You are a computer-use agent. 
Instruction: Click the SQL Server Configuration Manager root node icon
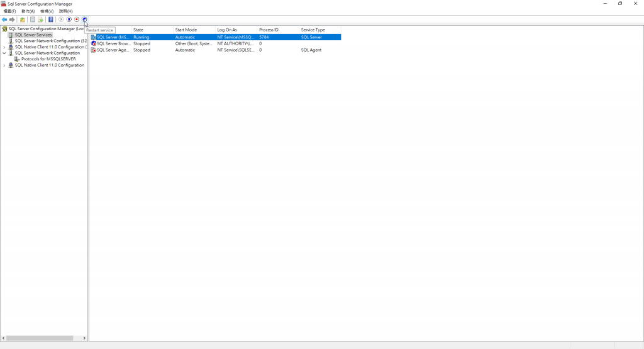pyautogui.click(x=4, y=29)
